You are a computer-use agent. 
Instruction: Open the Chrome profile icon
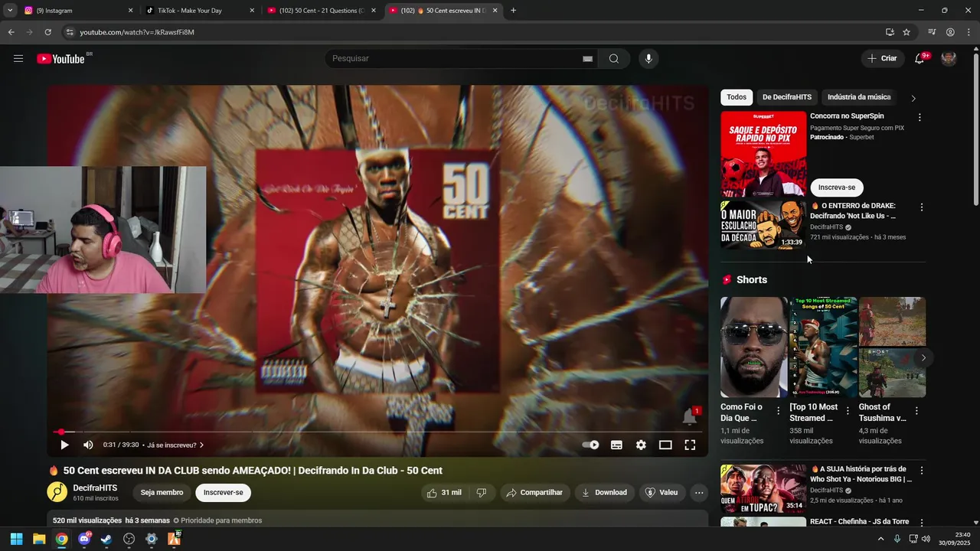(950, 32)
